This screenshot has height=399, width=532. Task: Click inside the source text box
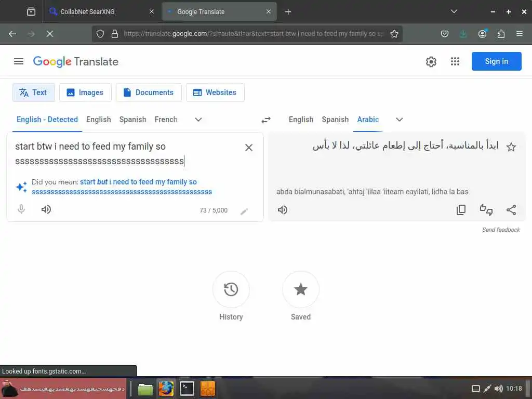126,153
